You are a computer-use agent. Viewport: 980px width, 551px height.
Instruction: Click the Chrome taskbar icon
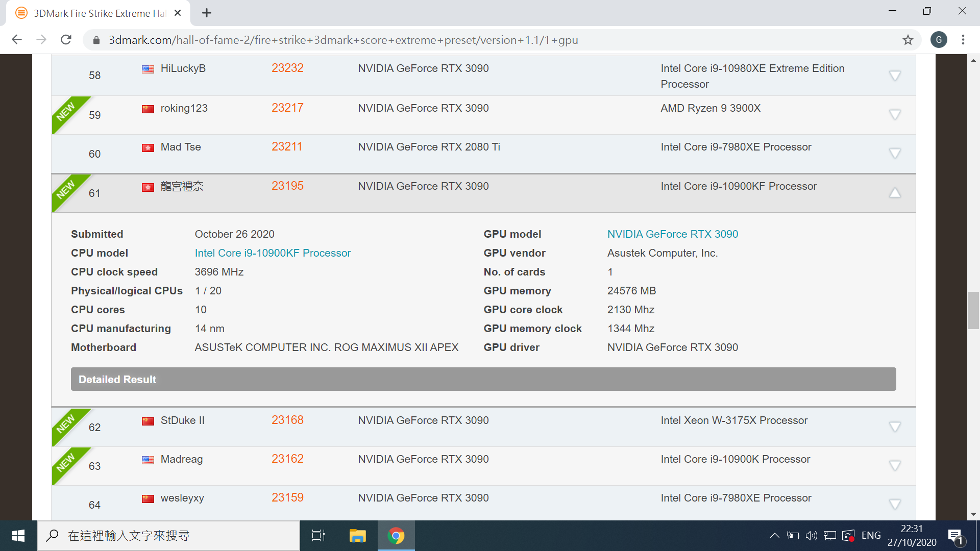396,536
